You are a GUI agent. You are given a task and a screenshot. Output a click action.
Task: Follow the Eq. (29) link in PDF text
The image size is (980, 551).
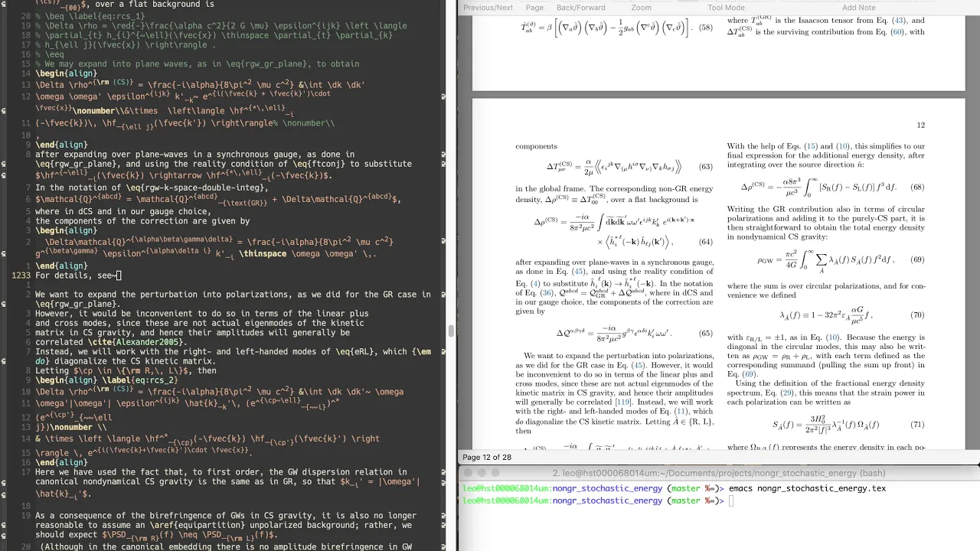[x=786, y=392]
